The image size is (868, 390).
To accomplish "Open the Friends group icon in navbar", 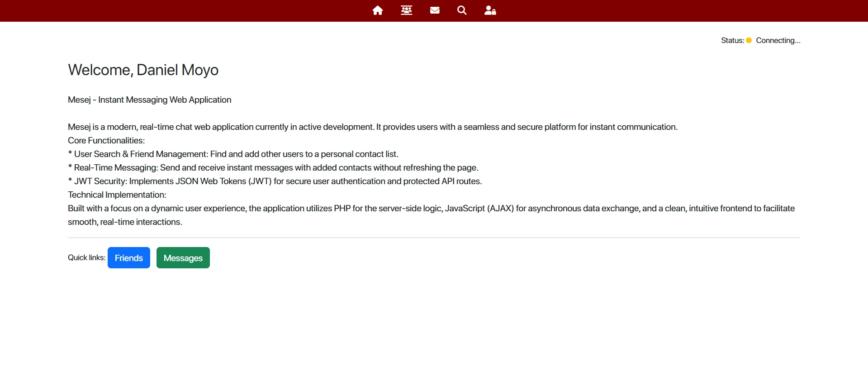I will pyautogui.click(x=406, y=10).
